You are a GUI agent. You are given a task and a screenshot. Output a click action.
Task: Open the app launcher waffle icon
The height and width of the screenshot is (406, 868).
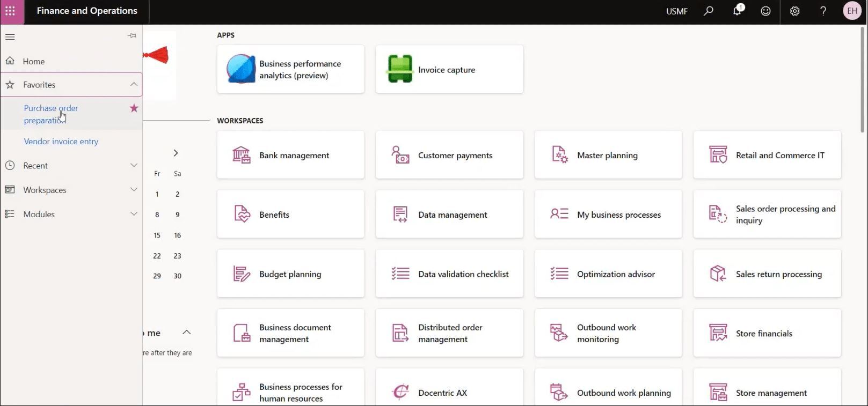11,11
